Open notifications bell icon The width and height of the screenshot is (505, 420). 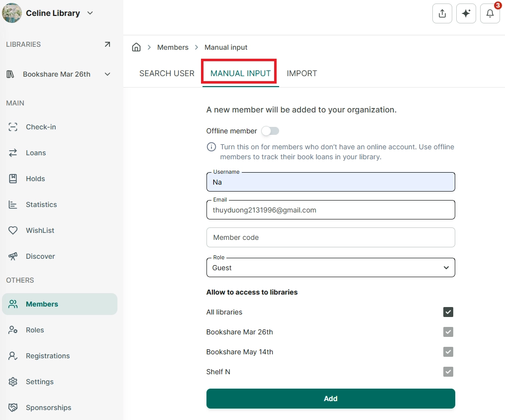(x=490, y=13)
